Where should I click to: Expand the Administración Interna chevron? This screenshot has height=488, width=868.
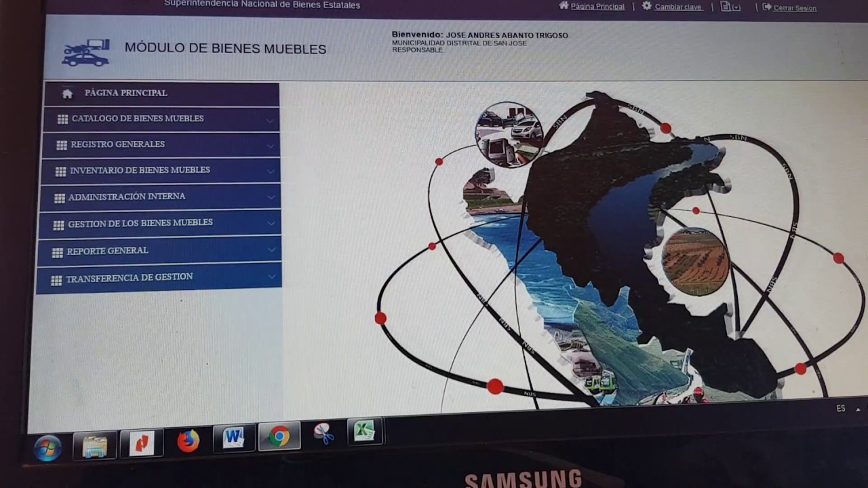271,197
